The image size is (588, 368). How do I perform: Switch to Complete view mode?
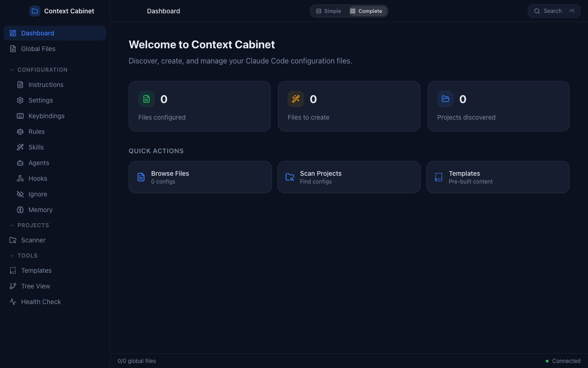pyautogui.click(x=366, y=11)
